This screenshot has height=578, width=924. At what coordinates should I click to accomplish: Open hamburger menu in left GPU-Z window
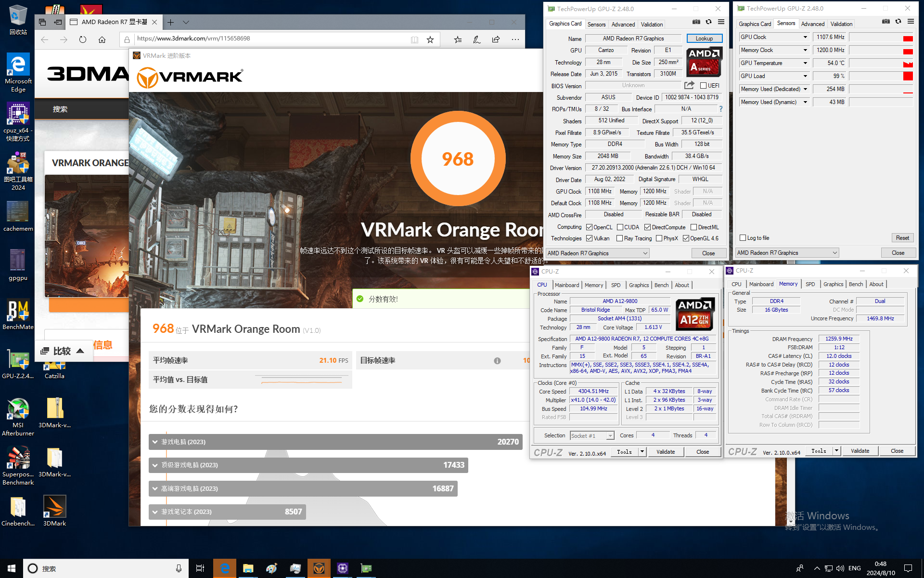[721, 22]
